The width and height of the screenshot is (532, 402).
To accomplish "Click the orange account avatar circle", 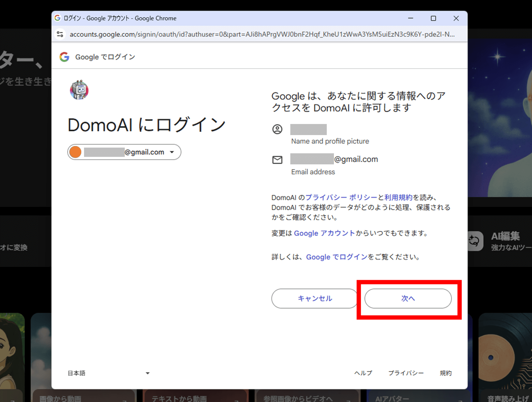I will 75,152.
